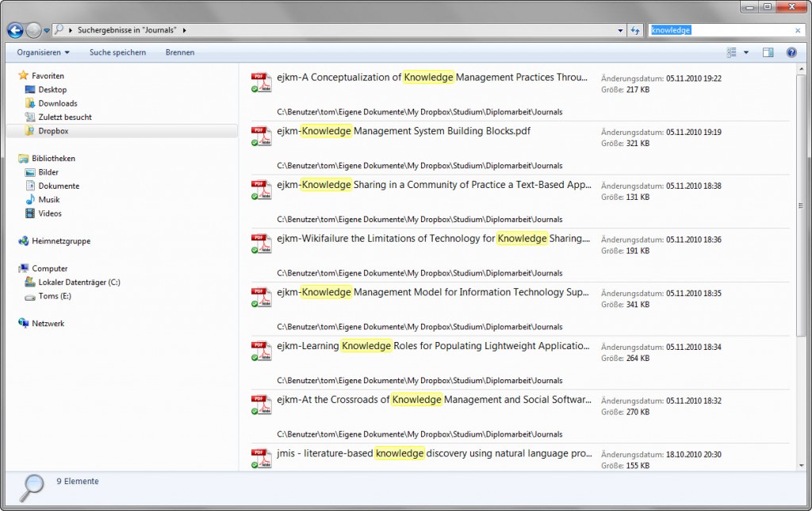Open the Downloads folder in Favoriten
This screenshot has width=812, height=511.
(57, 103)
